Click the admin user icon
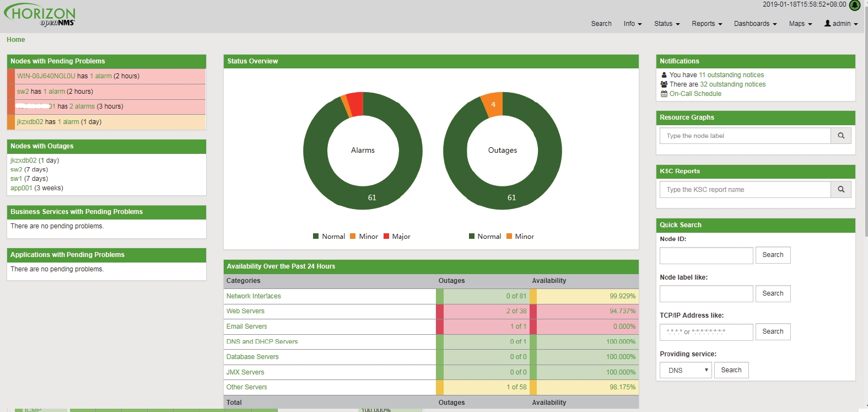868x412 pixels. (827, 23)
